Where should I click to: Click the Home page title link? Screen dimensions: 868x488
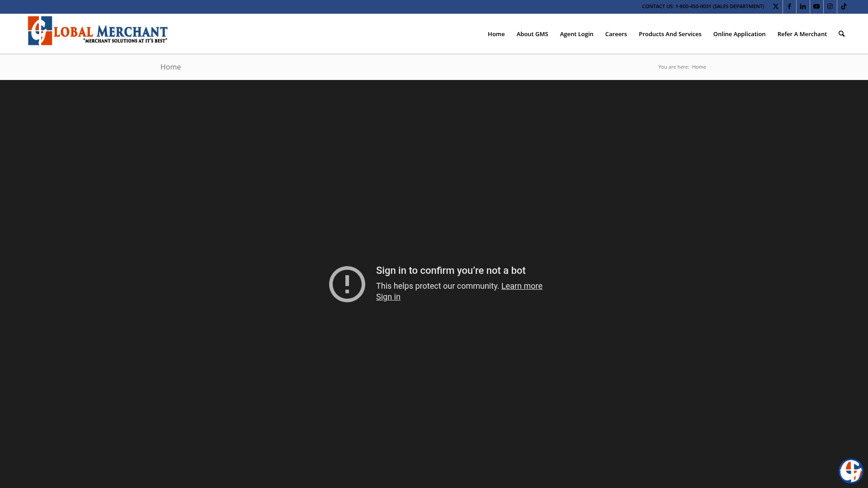(170, 67)
